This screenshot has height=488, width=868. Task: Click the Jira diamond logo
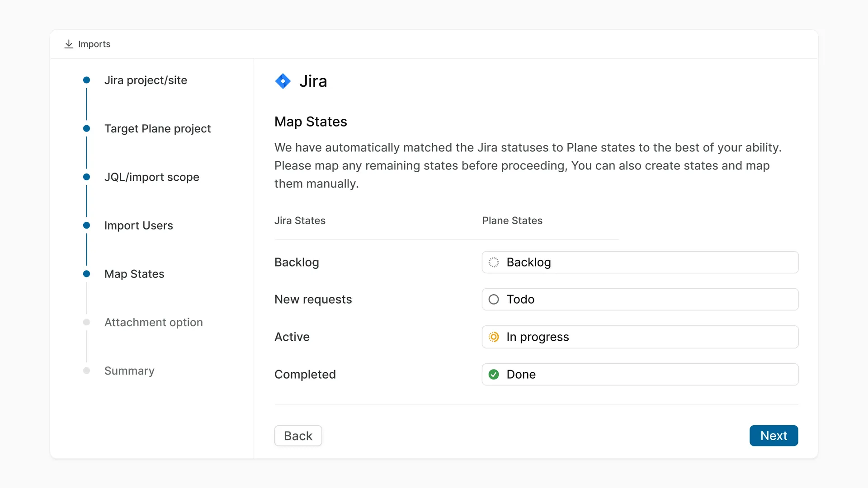tap(283, 81)
